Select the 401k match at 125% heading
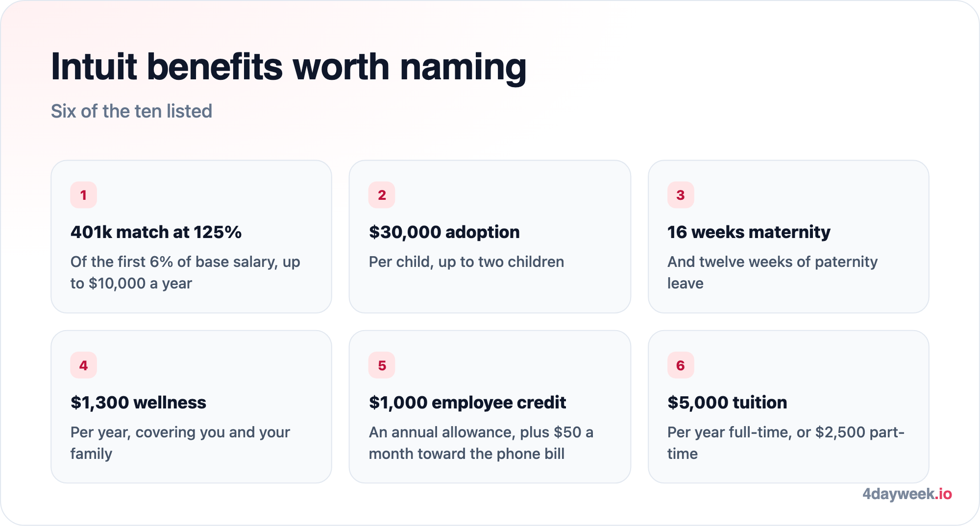The height and width of the screenshot is (526, 980). tap(156, 232)
